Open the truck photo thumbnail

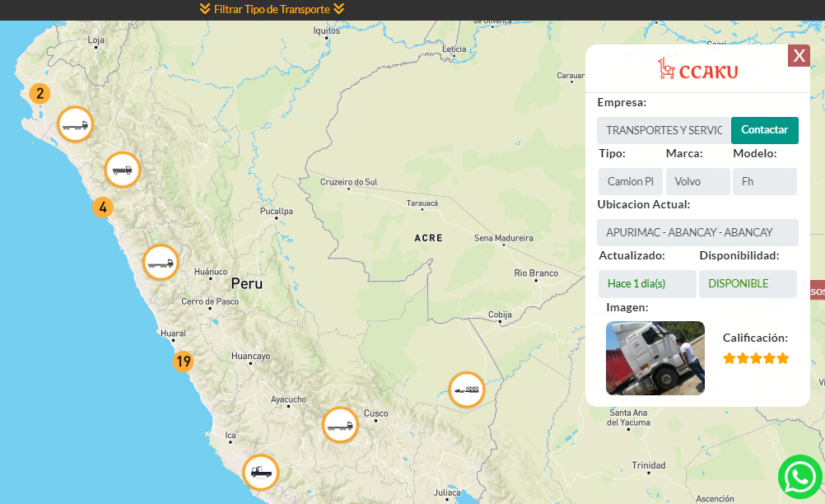click(655, 358)
